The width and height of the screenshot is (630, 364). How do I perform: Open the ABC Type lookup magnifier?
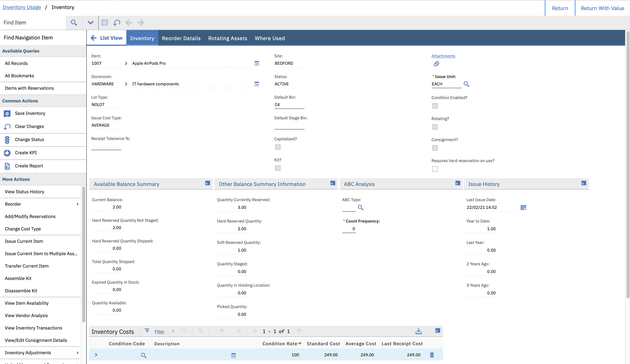360,207
